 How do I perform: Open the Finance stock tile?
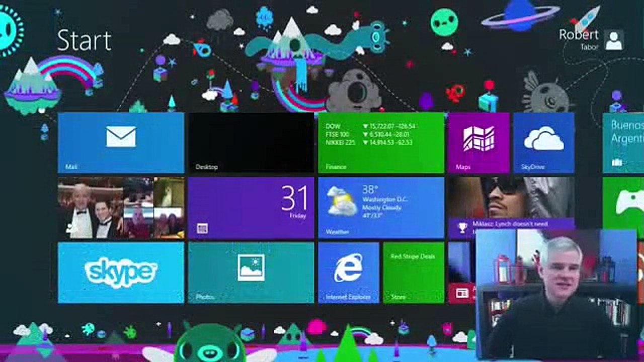pyautogui.click(x=381, y=143)
